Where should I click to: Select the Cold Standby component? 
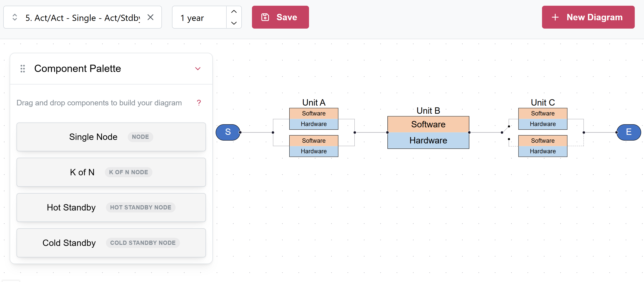111,243
